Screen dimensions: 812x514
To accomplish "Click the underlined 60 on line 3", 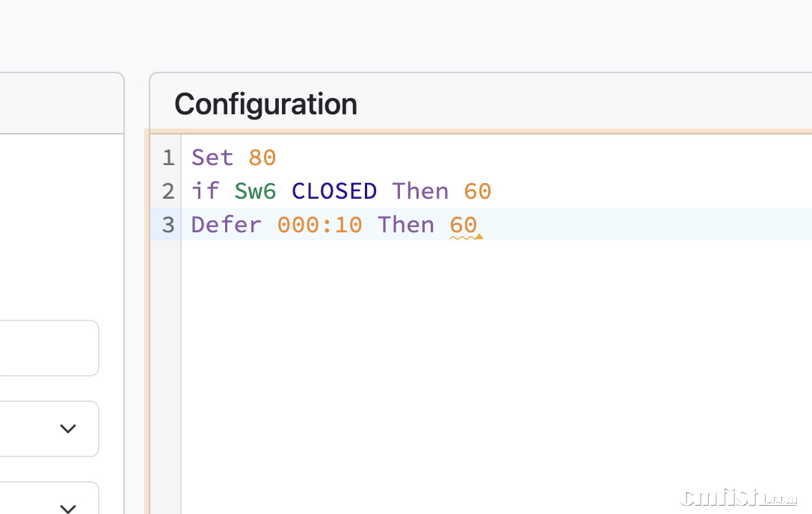I will (x=463, y=225).
